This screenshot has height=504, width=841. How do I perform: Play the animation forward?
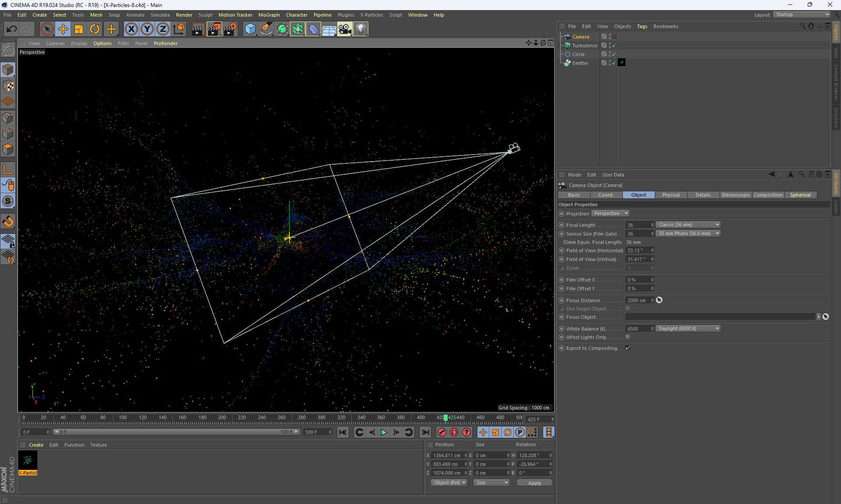(x=384, y=433)
